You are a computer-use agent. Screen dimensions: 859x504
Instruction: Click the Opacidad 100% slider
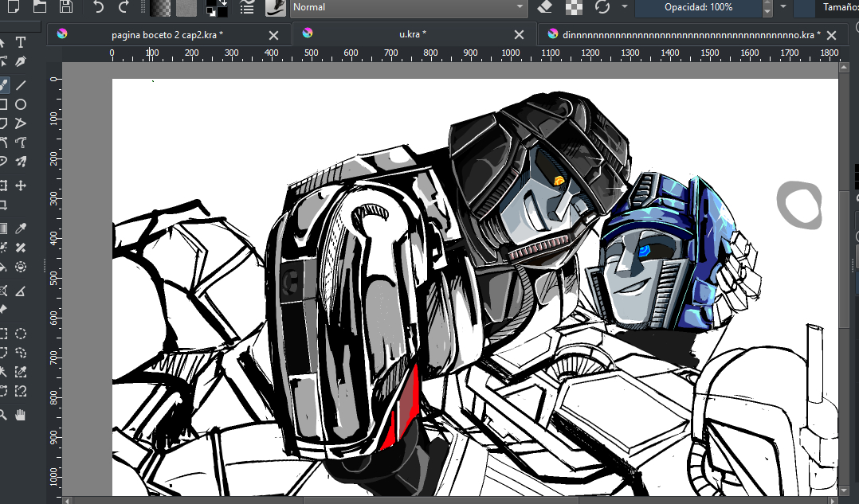coord(698,7)
